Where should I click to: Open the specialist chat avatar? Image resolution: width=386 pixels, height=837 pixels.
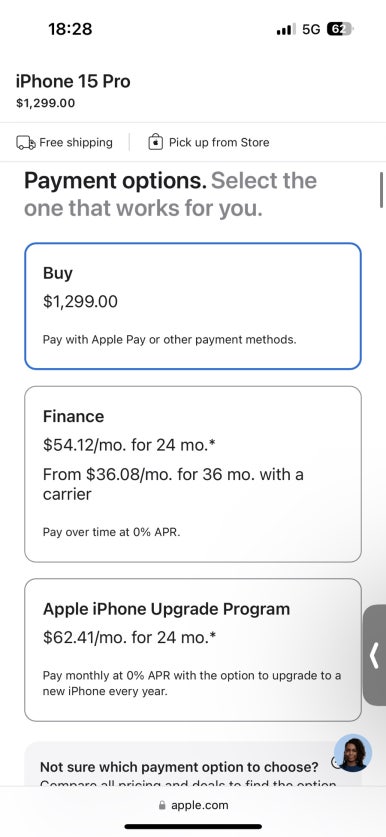(353, 753)
